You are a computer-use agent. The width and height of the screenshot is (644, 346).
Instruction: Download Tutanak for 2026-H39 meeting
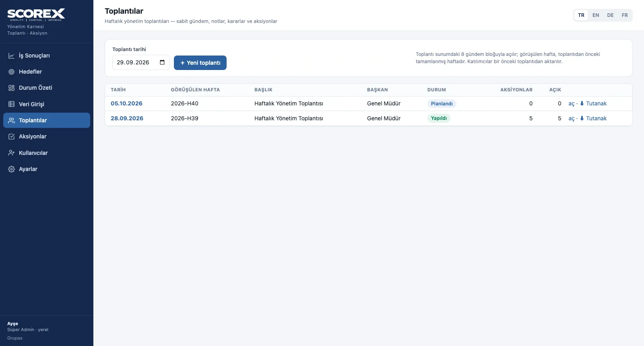593,118
